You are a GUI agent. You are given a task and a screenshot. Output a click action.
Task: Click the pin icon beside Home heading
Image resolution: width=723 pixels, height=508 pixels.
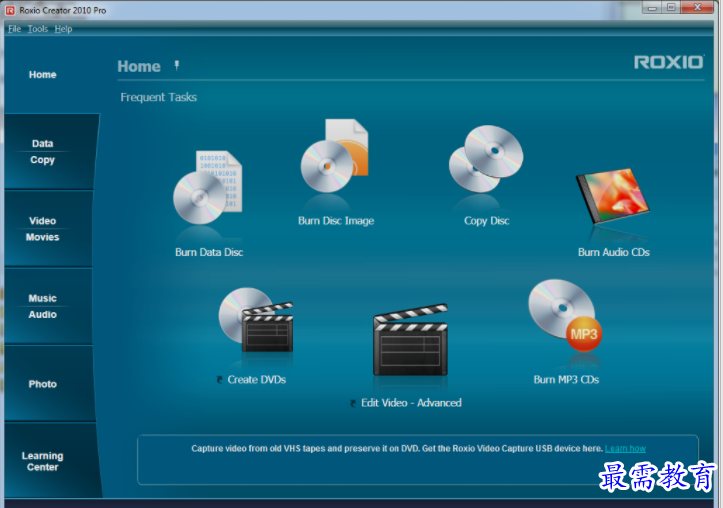177,66
